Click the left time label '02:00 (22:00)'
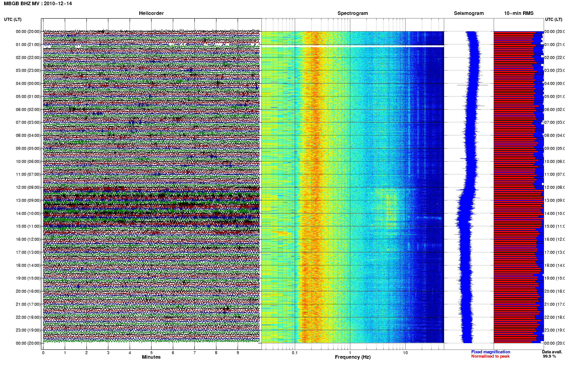Screen dimensions: 588x368 click(x=28, y=58)
